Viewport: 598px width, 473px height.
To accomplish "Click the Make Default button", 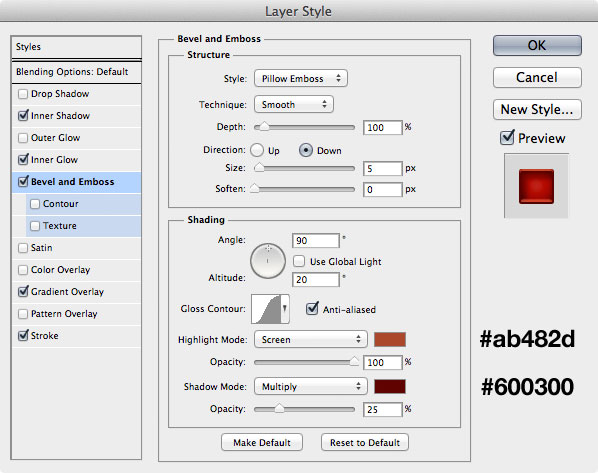I will pyautogui.click(x=262, y=442).
